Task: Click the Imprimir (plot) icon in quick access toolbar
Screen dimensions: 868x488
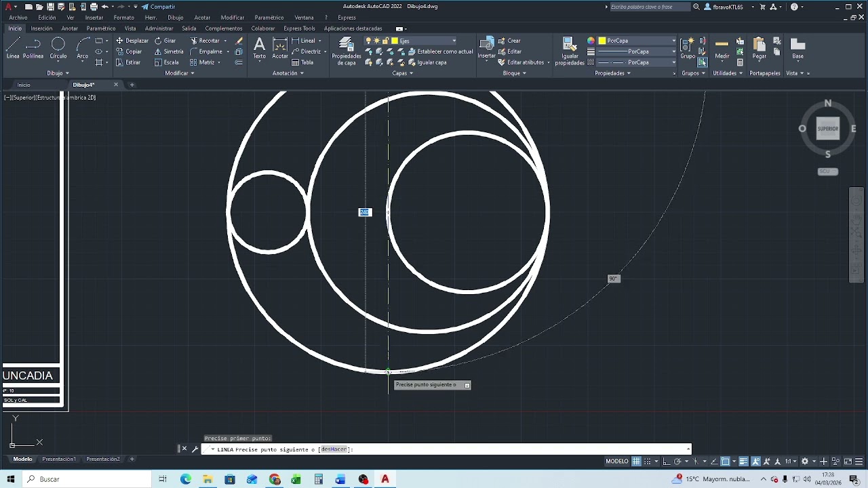Action: [94, 7]
